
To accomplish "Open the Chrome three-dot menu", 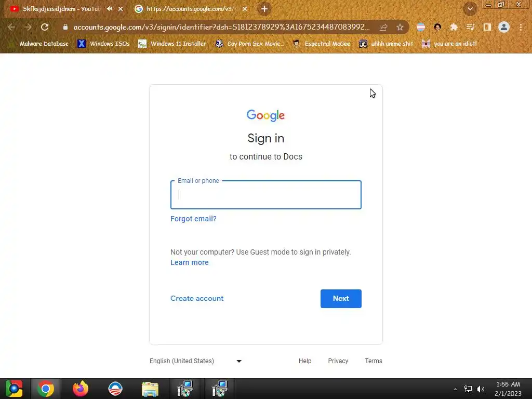I will 521,27.
